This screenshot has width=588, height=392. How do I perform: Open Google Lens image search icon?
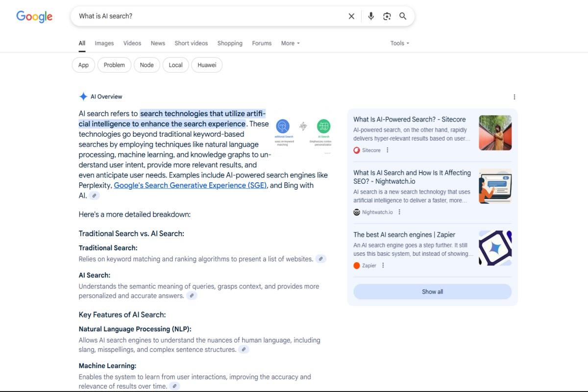coord(387,16)
